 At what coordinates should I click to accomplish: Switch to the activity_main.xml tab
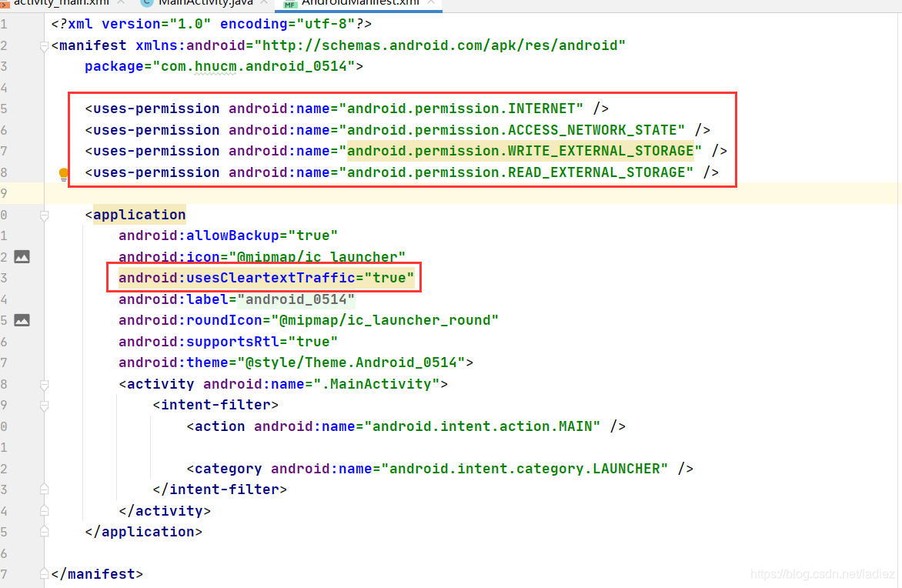62,3
